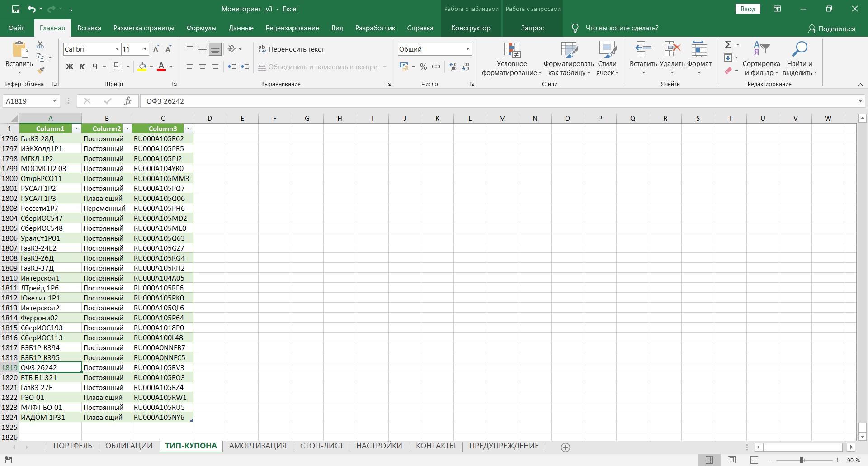Click the Copy icon in the clipboard group
The width and height of the screenshot is (868, 466).
pyautogui.click(x=40, y=57)
